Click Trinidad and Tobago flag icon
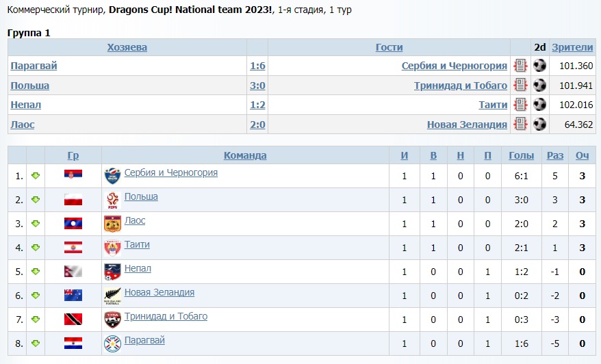Image resolution: width=601 pixels, height=364 pixels. point(73,320)
